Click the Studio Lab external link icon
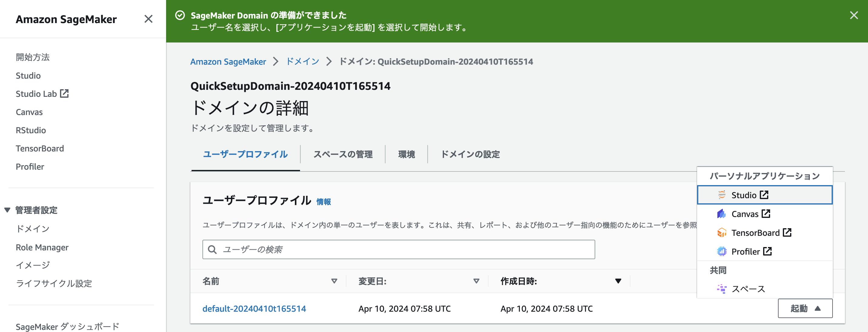 coord(64,93)
